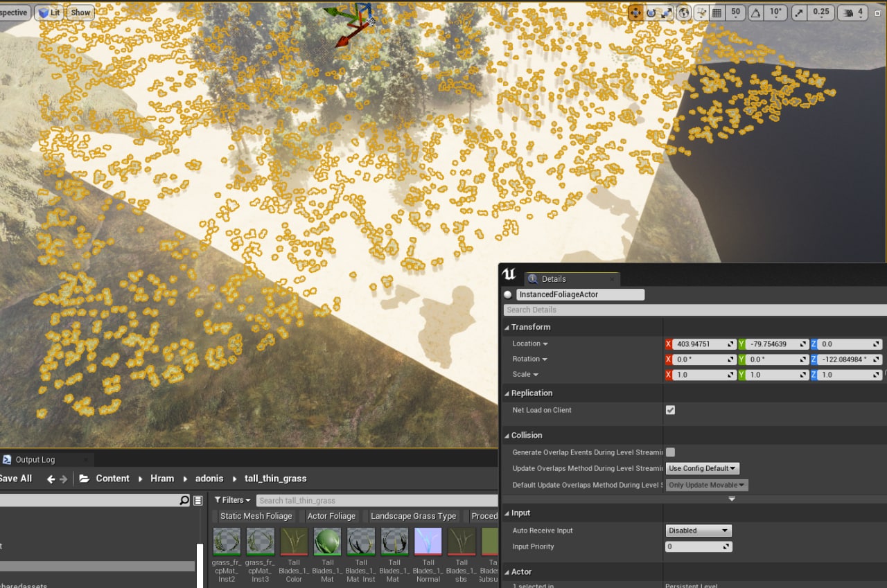Collapse the Actor section
Viewport: 887px width, 588px height.
(x=507, y=572)
